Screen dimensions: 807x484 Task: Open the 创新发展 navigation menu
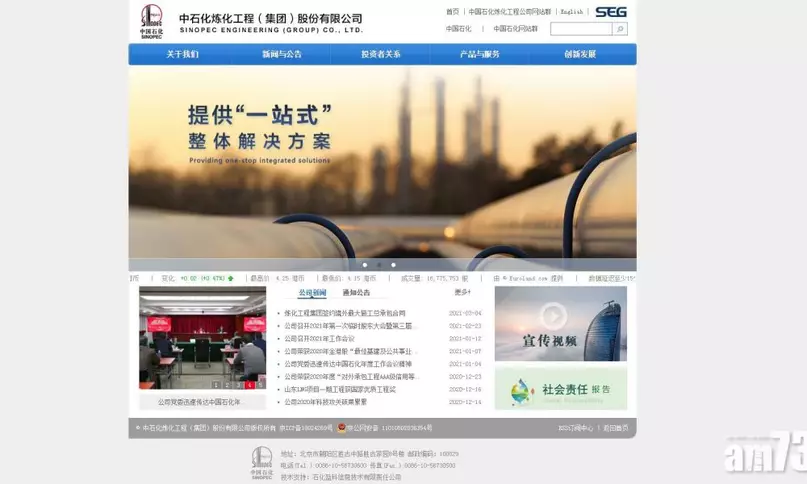coord(580,54)
